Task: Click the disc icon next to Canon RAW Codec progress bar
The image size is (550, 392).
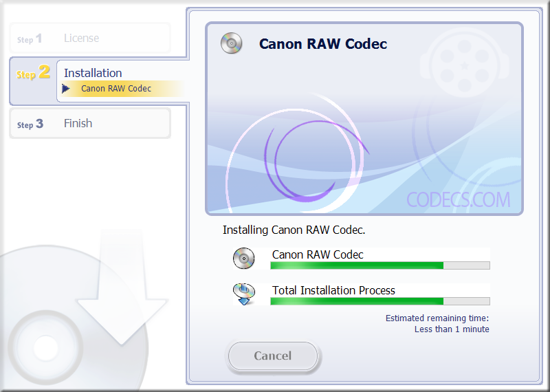Action: click(244, 259)
